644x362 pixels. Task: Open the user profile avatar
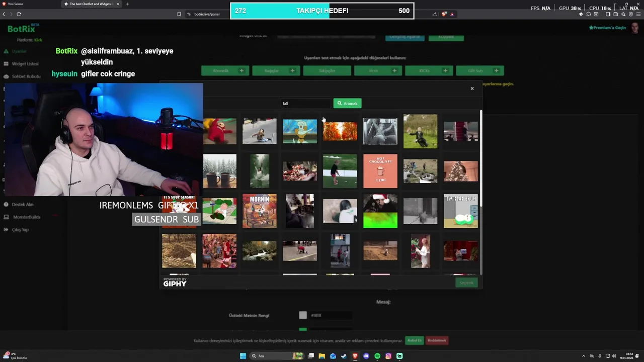point(635,28)
